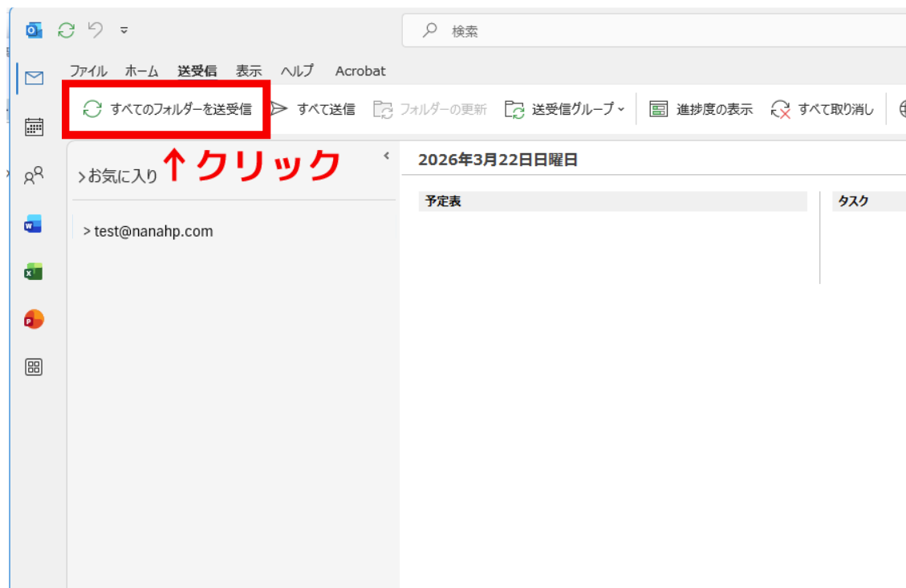Click in the search (検索) box
Image resolution: width=906 pixels, height=588 pixels.
pyautogui.click(x=642, y=31)
